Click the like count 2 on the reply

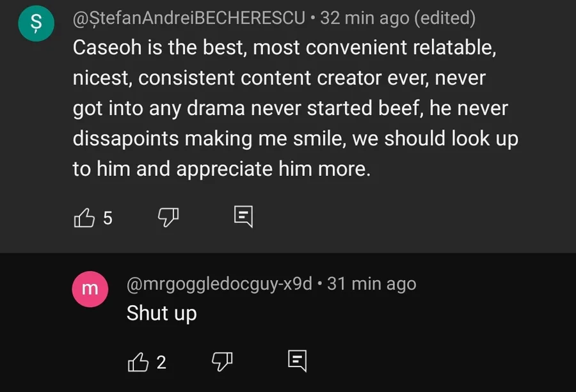(x=161, y=363)
